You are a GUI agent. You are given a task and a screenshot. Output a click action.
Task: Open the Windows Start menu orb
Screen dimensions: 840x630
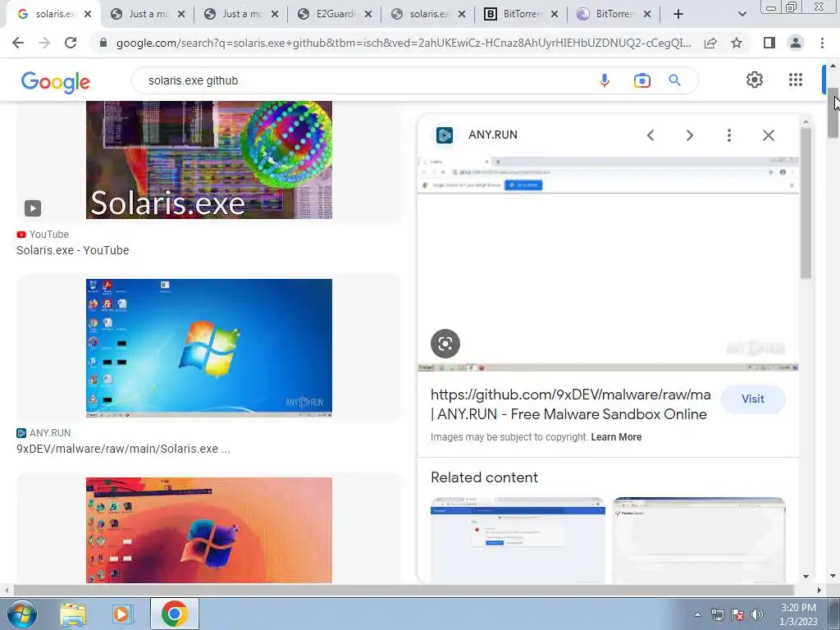(x=22, y=614)
